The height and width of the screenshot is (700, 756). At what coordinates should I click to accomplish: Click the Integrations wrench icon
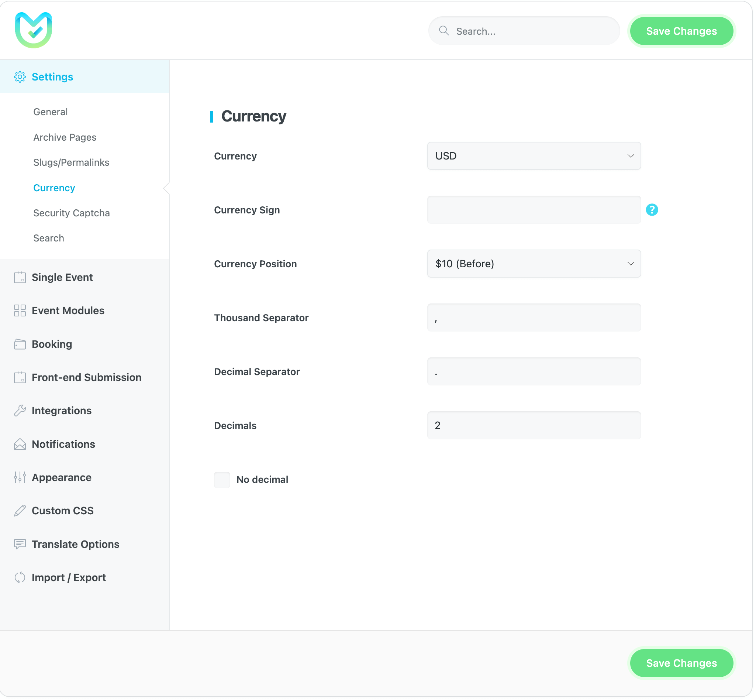coord(20,411)
